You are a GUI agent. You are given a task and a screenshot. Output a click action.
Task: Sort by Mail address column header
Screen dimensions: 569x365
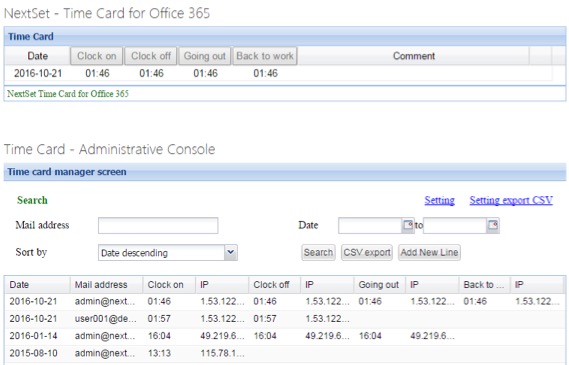tap(106, 285)
